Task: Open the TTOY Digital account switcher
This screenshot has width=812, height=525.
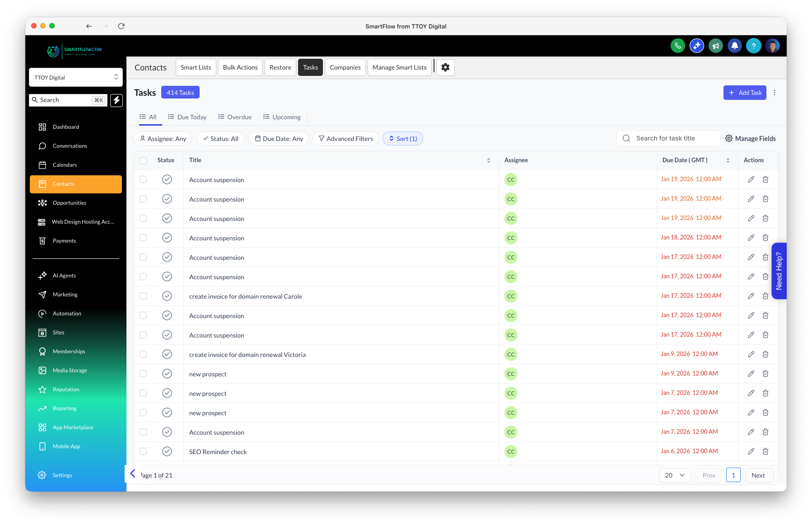Action: (75, 77)
